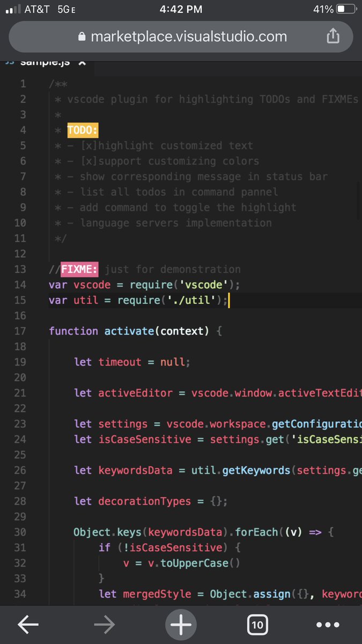This screenshot has width=362, height=644.
Task: Tap the lock icon beside the URL
Action: pos(82,37)
